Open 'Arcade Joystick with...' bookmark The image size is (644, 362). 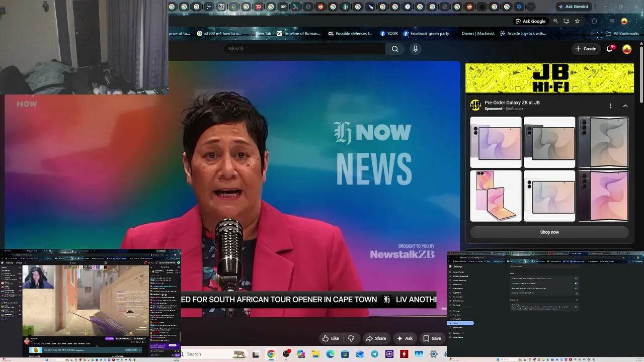[523, 34]
